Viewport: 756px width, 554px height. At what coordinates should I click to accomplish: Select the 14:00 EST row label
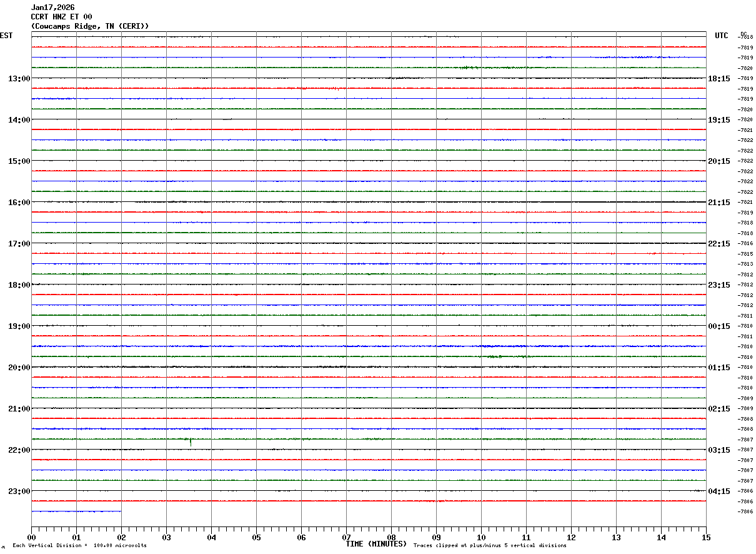[x=19, y=120]
